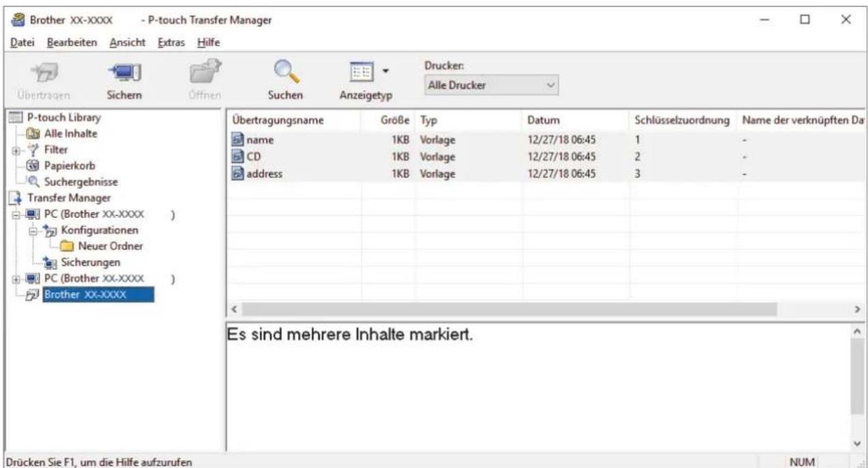868x468 pixels.
Task: Click the app icon in title bar
Action: click(x=17, y=20)
